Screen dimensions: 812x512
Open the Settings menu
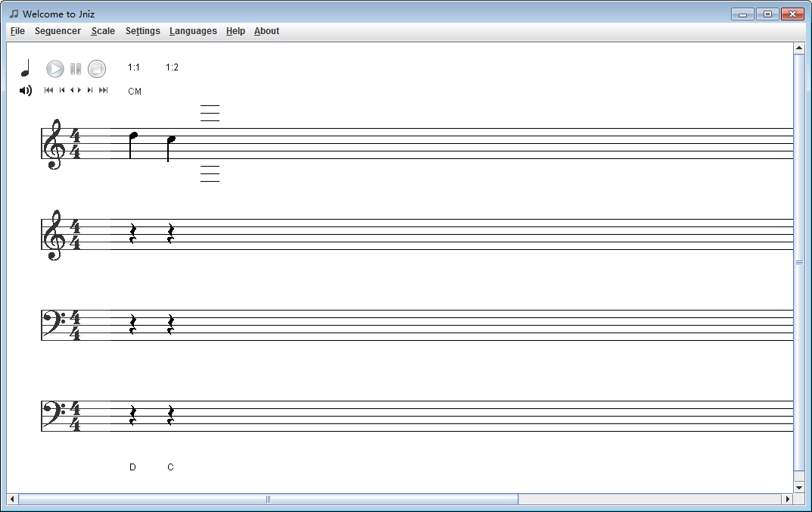[143, 31]
